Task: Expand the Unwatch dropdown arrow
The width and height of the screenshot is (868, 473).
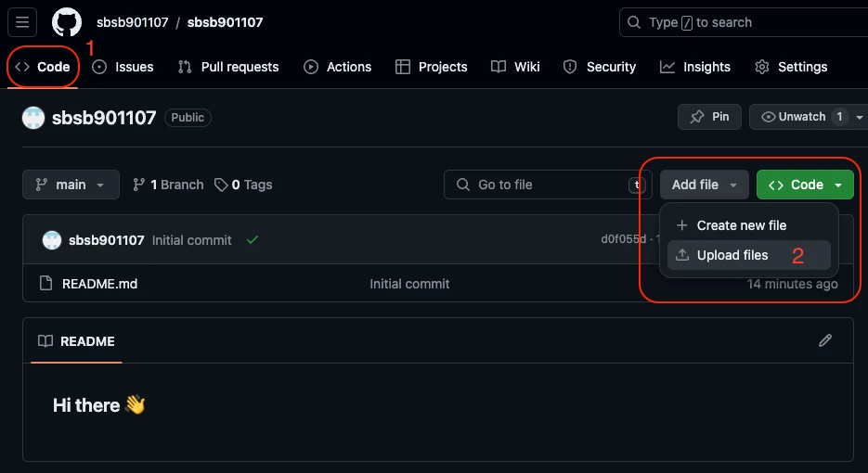Action: [x=859, y=117]
